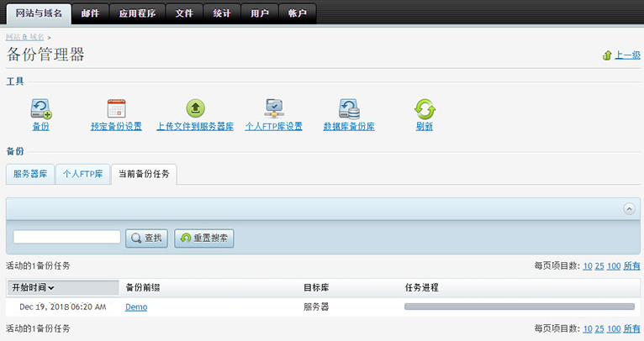Click the 目标库 column header
644x341 pixels.
point(316,287)
